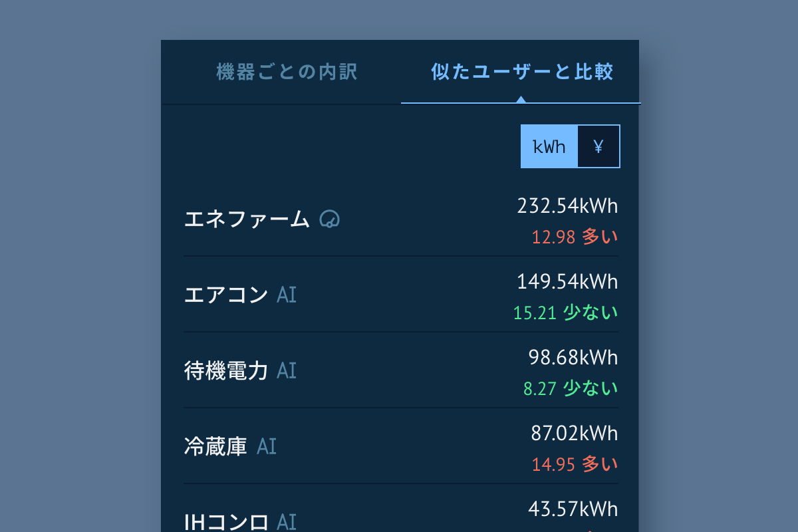This screenshot has height=532, width=798.
Task: Click the AI badge next to 待機電力
Action: tap(287, 370)
